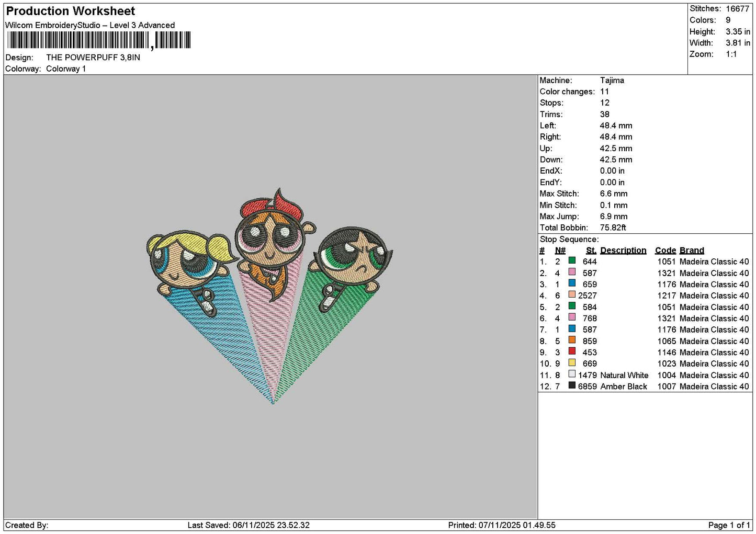Click 'Wilcom EmbroideryStudio – Level 3 Advanced' text

[90, 25]
